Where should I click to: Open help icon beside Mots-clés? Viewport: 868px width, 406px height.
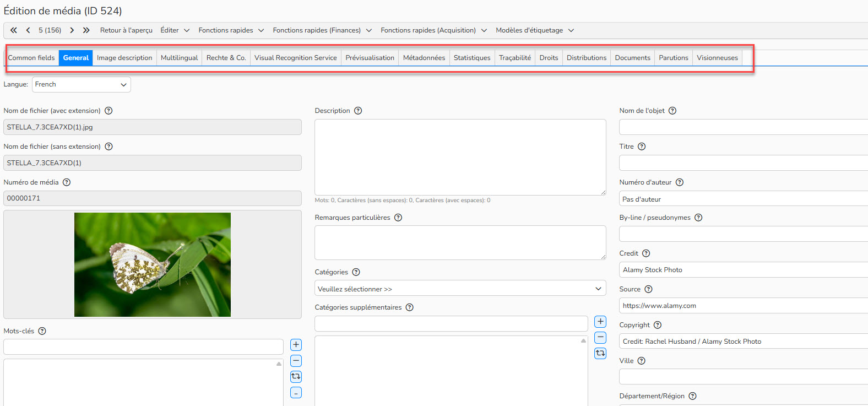(x=42, y=331)
